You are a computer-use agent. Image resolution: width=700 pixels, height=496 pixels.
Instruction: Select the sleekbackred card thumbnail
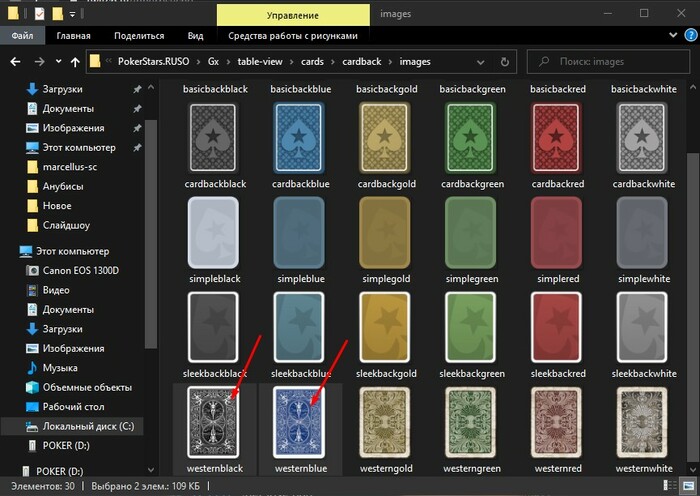(556, 327)
